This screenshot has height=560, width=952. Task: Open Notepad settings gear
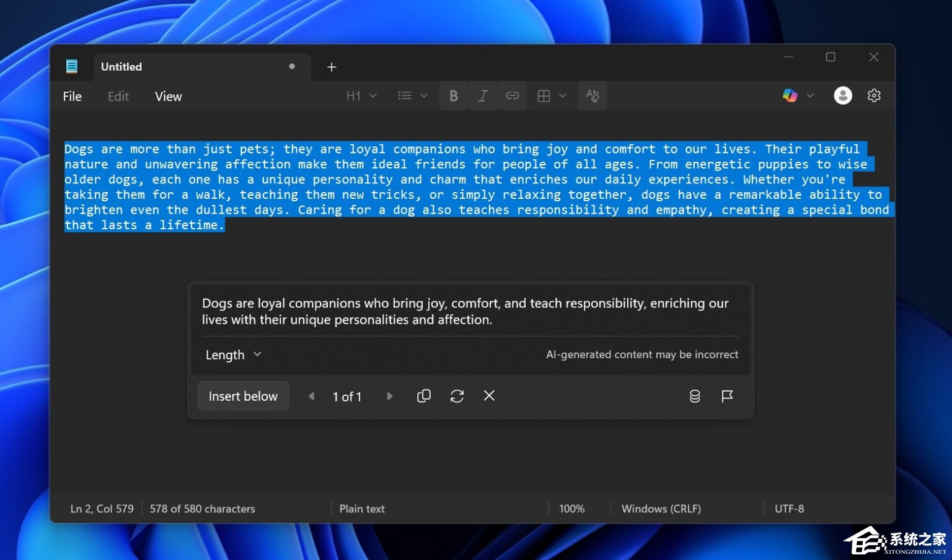874,95
